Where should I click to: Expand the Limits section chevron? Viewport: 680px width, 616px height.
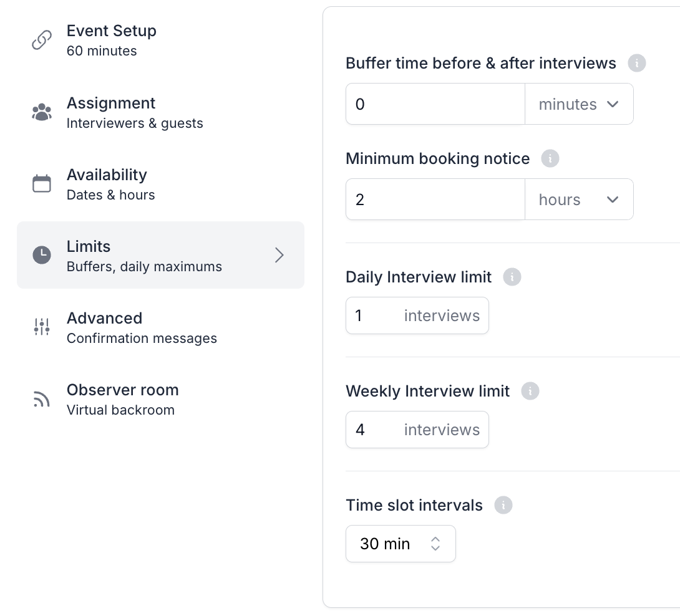pos(279,255)
